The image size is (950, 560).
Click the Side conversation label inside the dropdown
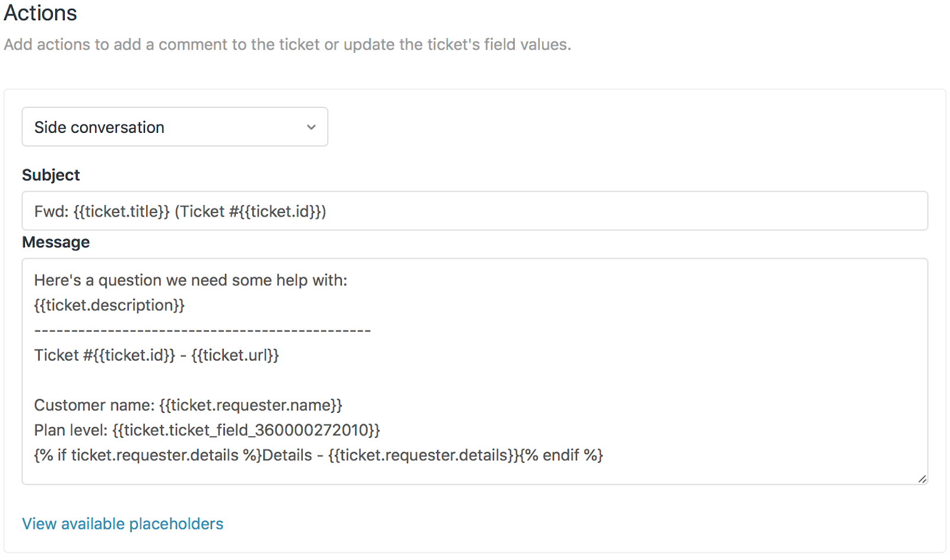98,126
